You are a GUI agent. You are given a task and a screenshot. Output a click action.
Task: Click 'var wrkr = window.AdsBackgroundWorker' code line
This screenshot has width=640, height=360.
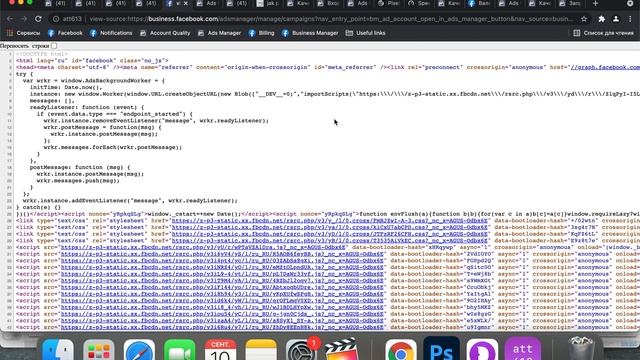tap(94, 81)
